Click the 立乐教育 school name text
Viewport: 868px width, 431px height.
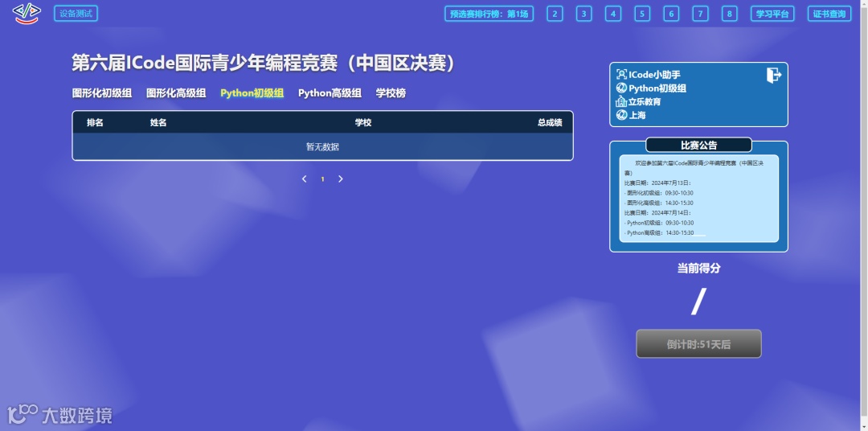coord(645,101)
